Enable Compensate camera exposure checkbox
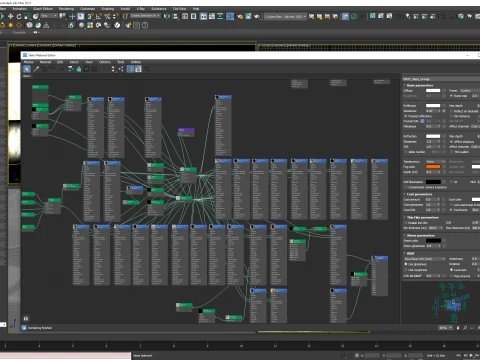The width and height of the screenshot is (480, 360). (406, 187)
